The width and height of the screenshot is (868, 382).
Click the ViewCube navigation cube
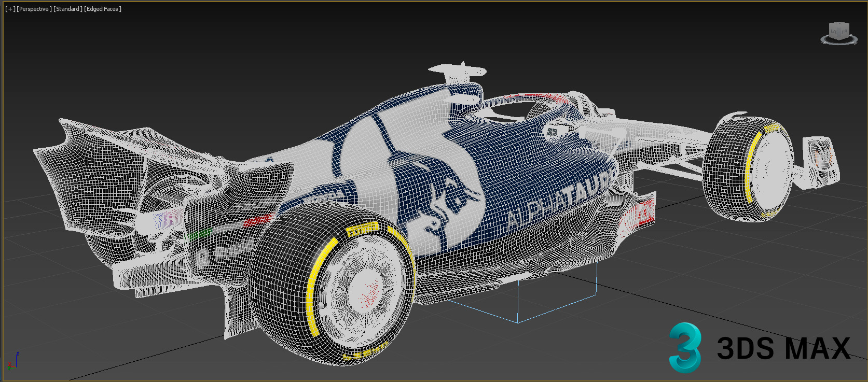pos(838,32)
